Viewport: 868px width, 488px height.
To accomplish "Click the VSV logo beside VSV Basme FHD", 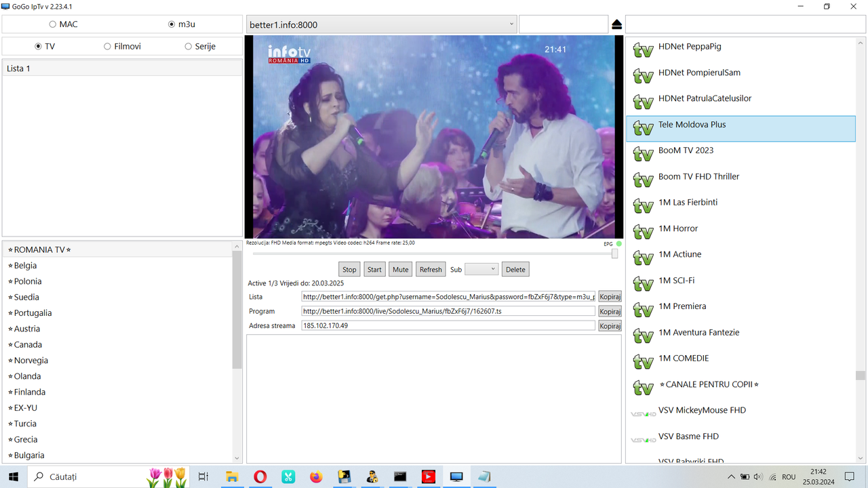I will point(643,440).
